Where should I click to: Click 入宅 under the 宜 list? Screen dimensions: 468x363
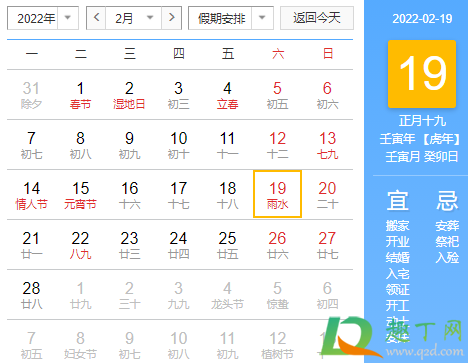pyautogui.click(x=397, y=274)
